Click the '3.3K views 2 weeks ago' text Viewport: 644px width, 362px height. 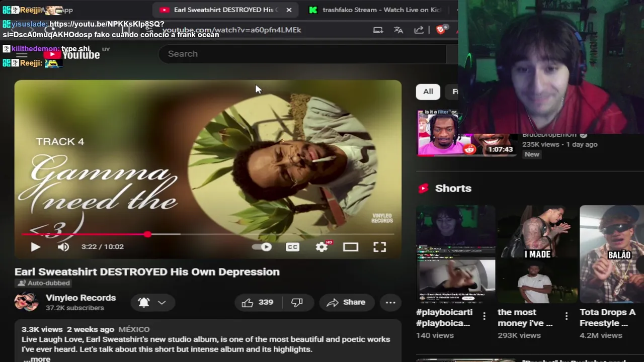coord(68,329)
